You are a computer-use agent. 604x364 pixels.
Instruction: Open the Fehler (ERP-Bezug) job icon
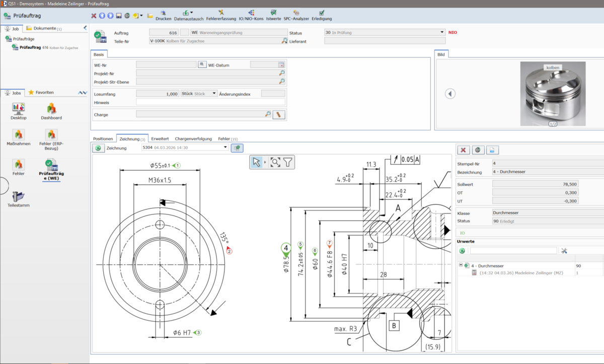tap(51, 140)
